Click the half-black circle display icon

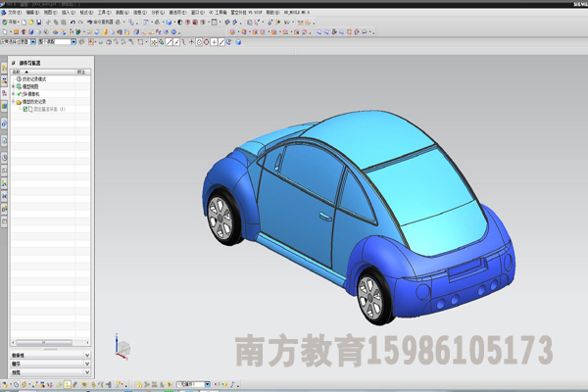point(180,23)
